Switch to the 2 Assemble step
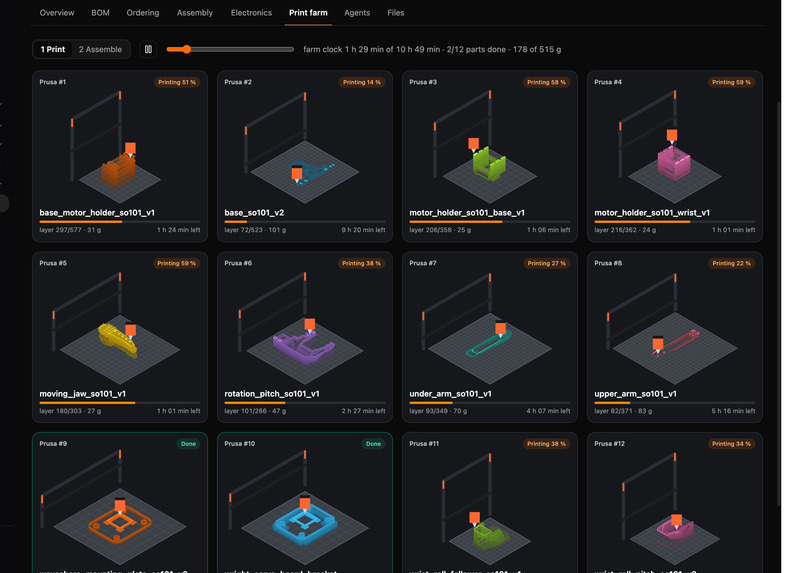 click(100, 49)
